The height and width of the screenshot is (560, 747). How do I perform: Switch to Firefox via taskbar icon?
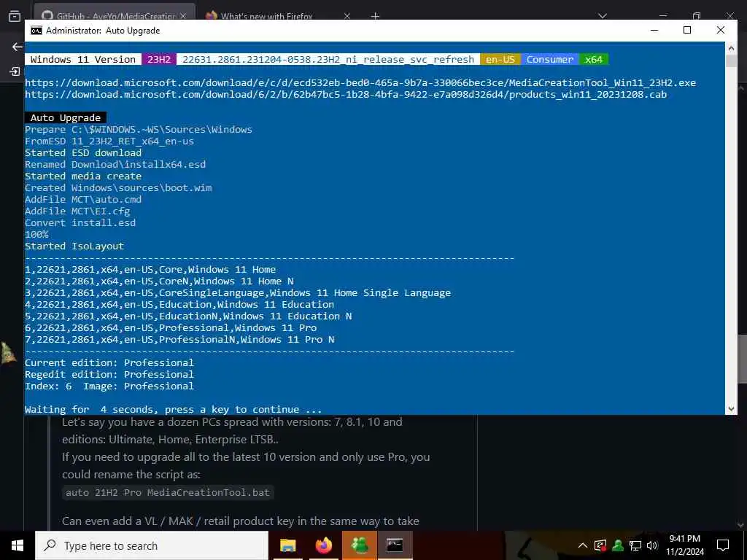point(323,545)
